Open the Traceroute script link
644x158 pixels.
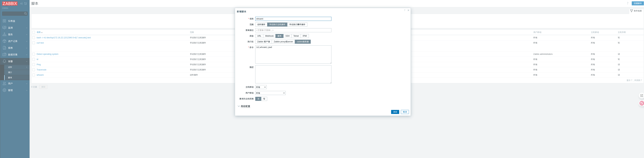coord(42,70)
